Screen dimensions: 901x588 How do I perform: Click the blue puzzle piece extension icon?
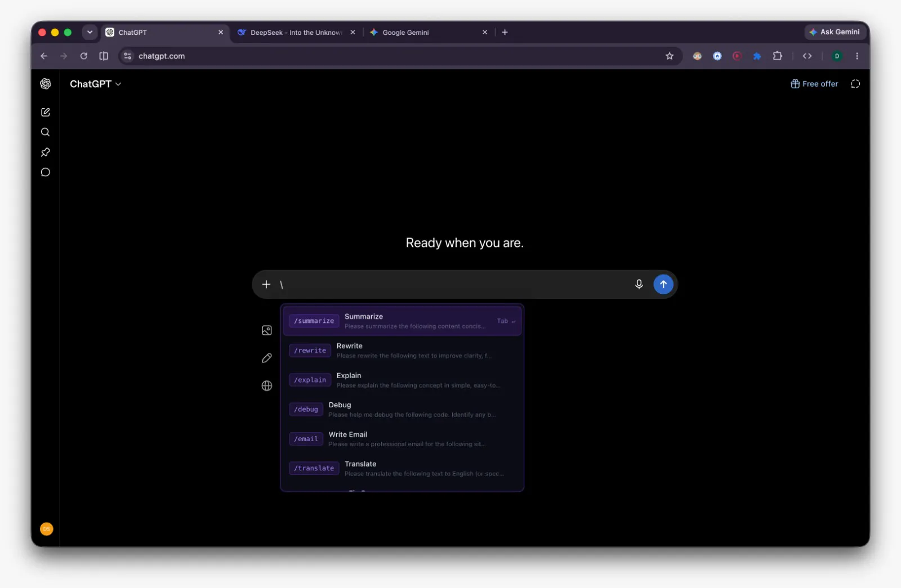coord(757,56)
